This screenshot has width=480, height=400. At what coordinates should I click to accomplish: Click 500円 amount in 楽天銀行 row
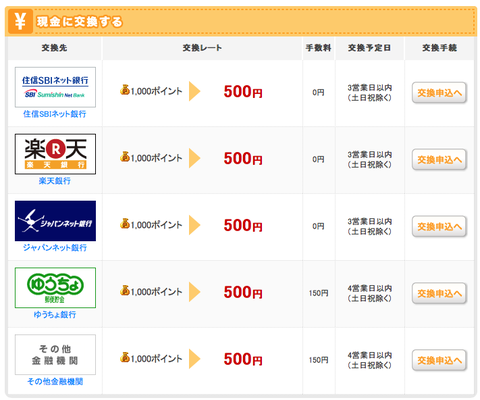[x=243, y=158]
